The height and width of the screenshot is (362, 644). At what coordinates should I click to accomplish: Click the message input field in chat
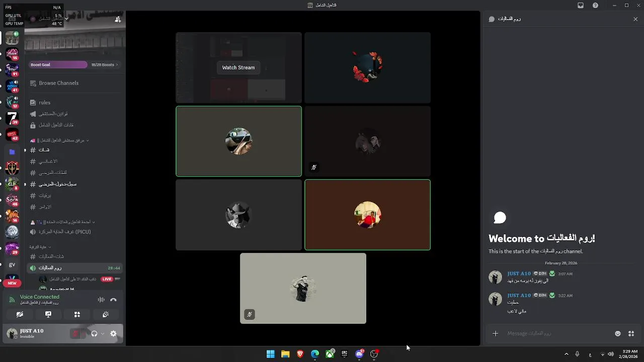558,333
